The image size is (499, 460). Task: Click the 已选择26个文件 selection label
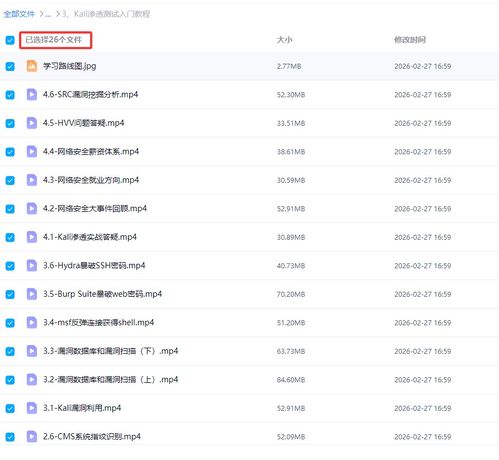[53, 40]
